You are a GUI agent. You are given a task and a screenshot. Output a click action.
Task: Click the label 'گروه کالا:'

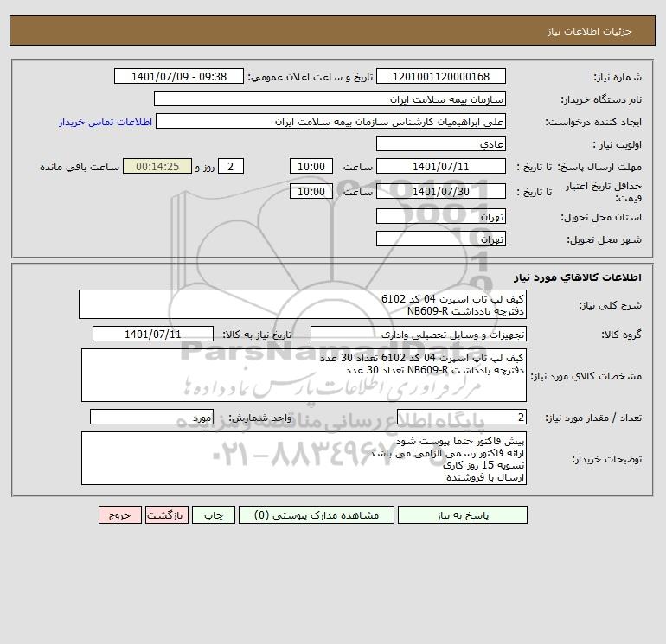pyautogui.click(x=621, y=335)
